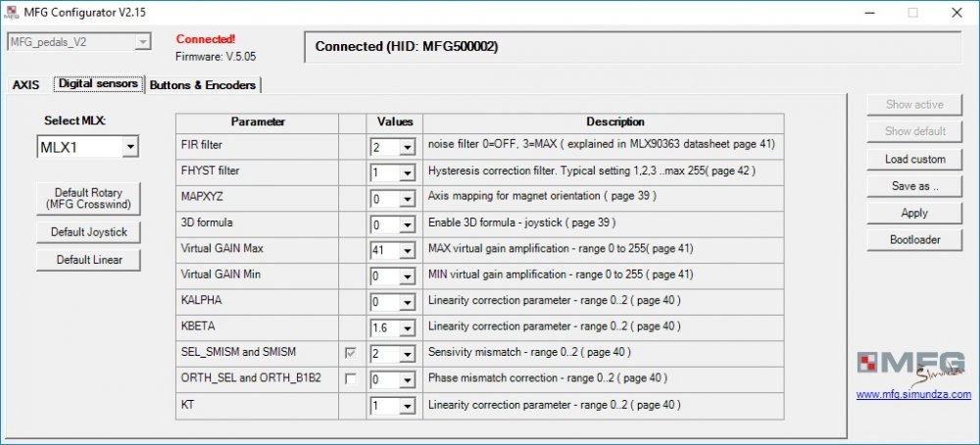Click the 'Sensivity mismatch' description text
The image size is (980, 445).
tap(529, 353)
